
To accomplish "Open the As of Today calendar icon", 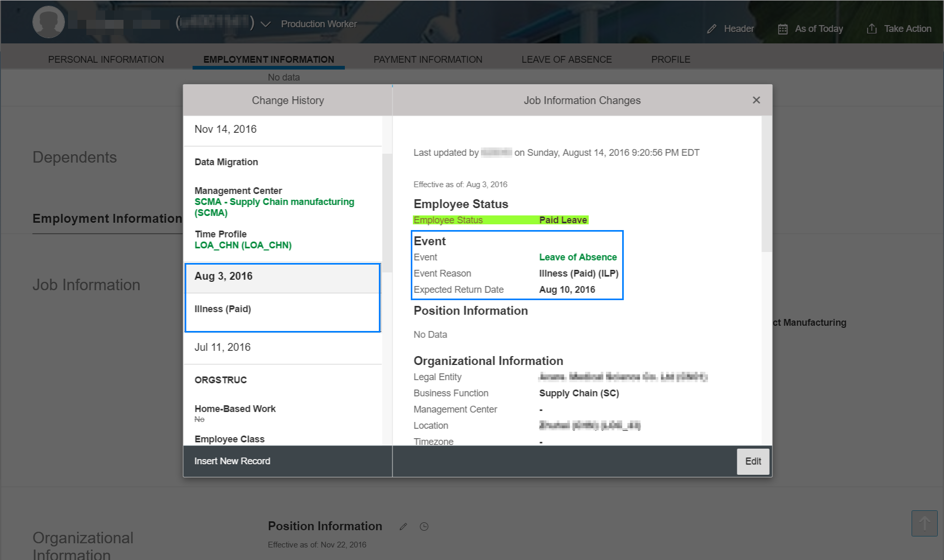I will point(783,29).
